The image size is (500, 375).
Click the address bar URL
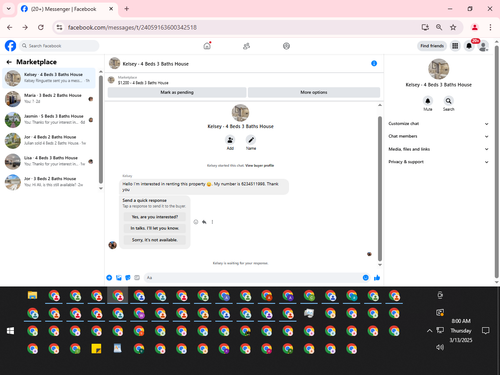132,27
